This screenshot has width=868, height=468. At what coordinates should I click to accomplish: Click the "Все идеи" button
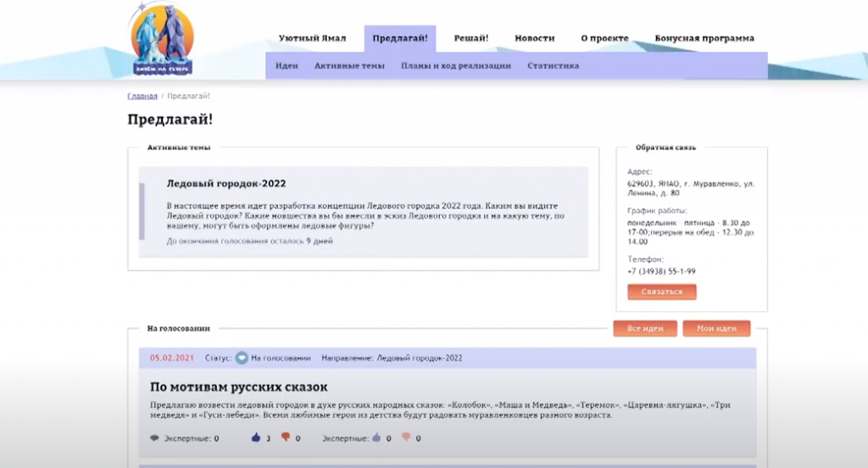tap(644, 329)
